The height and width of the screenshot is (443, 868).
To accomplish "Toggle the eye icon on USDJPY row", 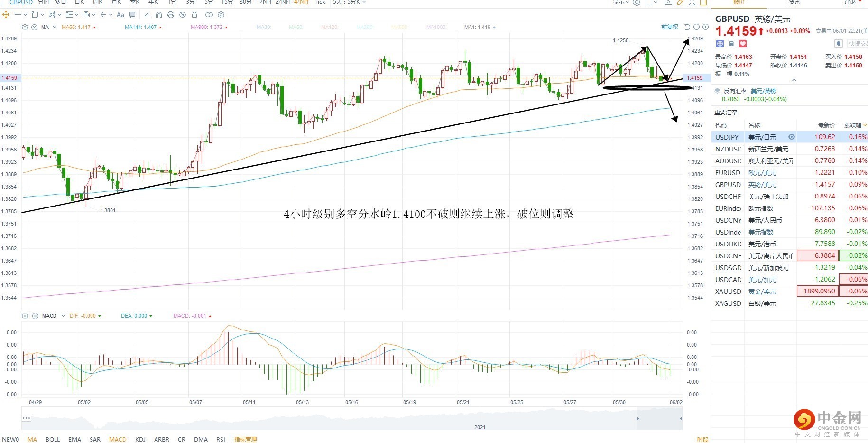I will [x=792, y=137].
